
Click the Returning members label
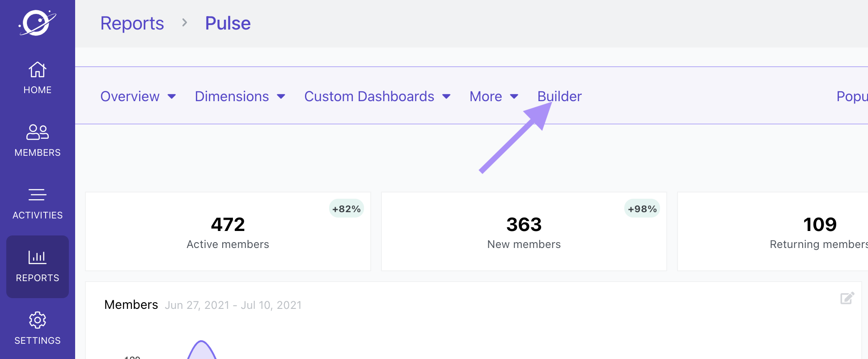(x=819, y=244)
